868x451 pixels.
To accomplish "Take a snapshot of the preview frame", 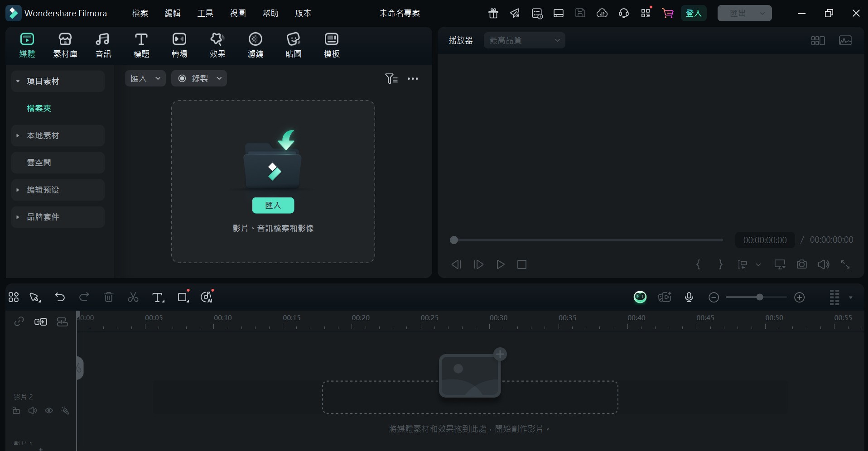I will click(801, 264).
